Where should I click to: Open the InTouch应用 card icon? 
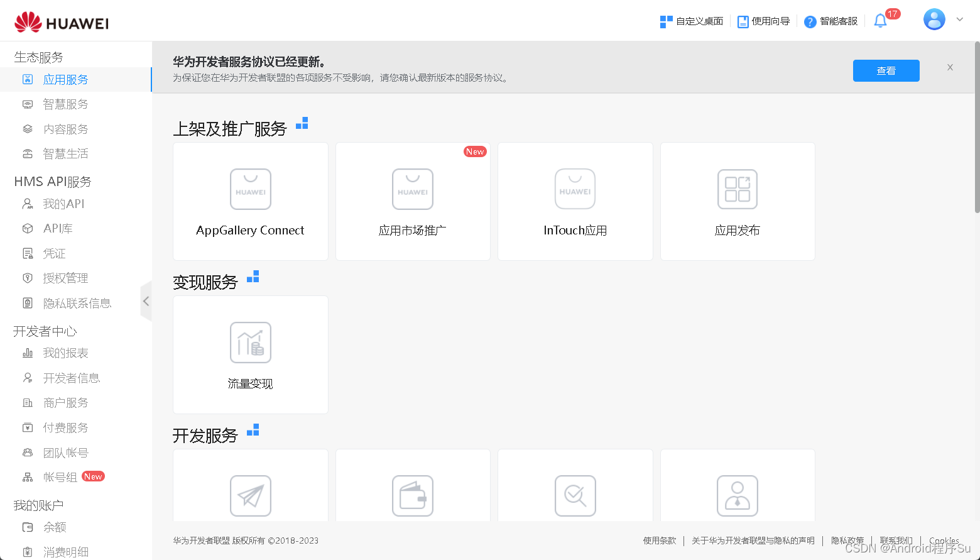pyautogui.click(x=575, y=189)
